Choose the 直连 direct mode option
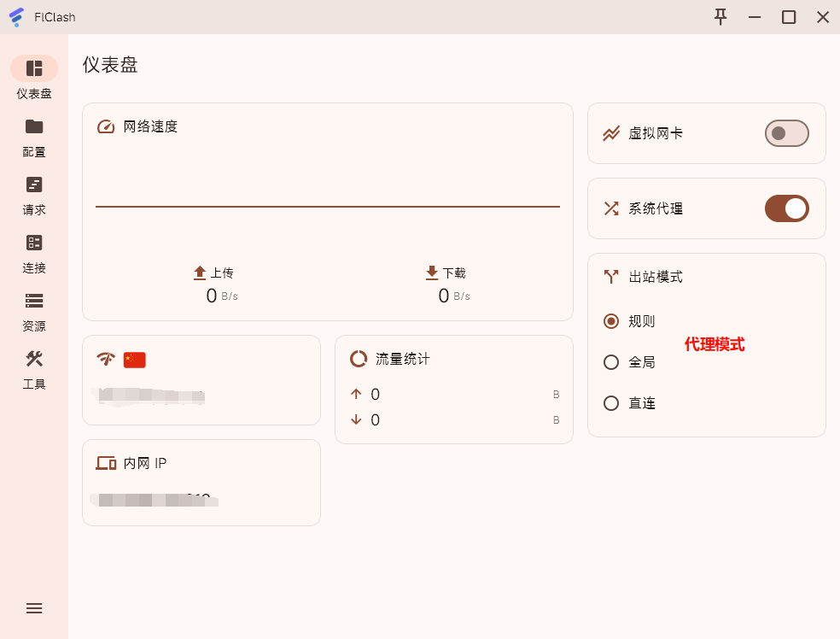 [x=611, y=403]
